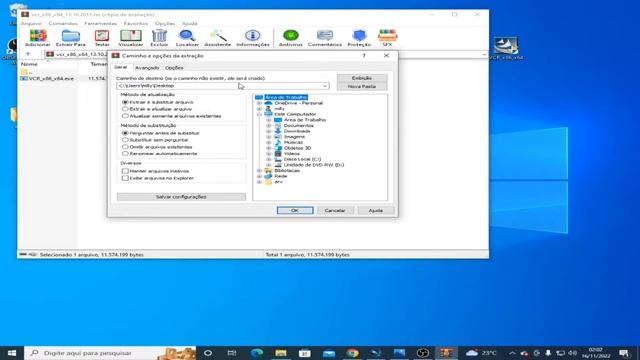Open the Ferramentas menu
The width and height of the screenshot is (640, 360).
pyautogui.click(x=100, y=23)
